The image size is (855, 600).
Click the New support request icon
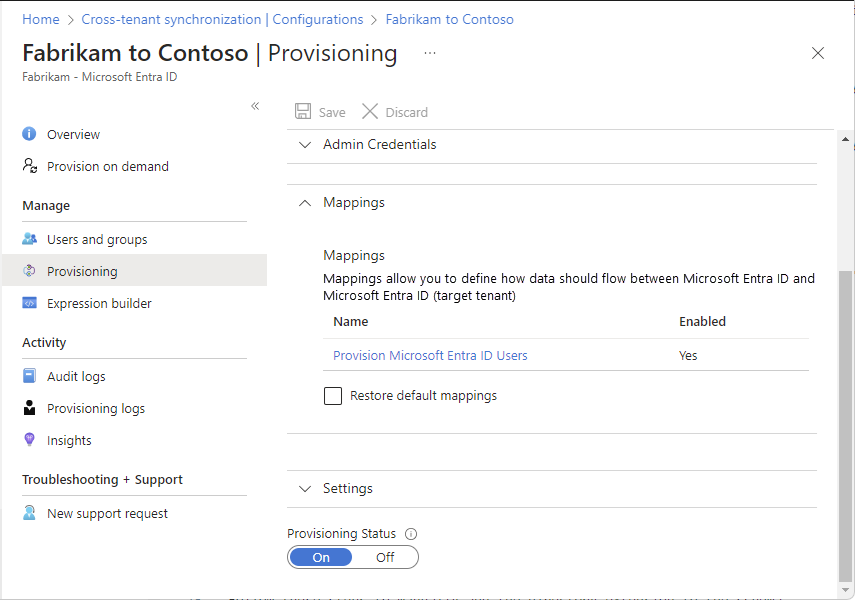tap(29, 513)
